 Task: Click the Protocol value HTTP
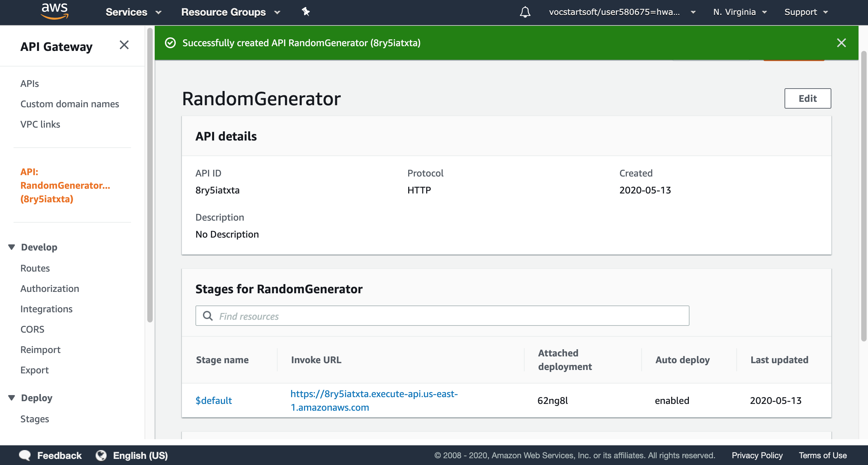(x=419, y=190)
